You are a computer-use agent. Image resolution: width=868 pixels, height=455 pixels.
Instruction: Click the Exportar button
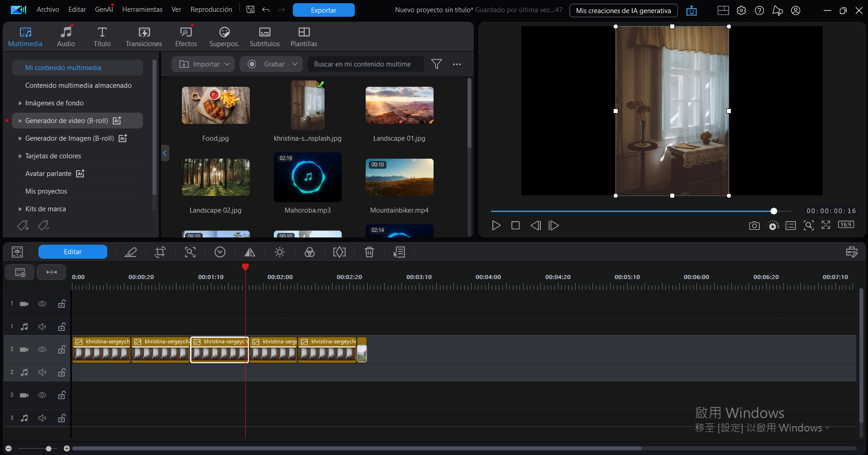[323, 9]
